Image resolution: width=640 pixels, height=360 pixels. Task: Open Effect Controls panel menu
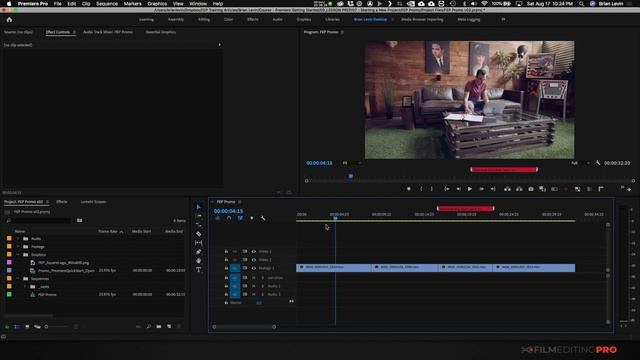point(74,32)
